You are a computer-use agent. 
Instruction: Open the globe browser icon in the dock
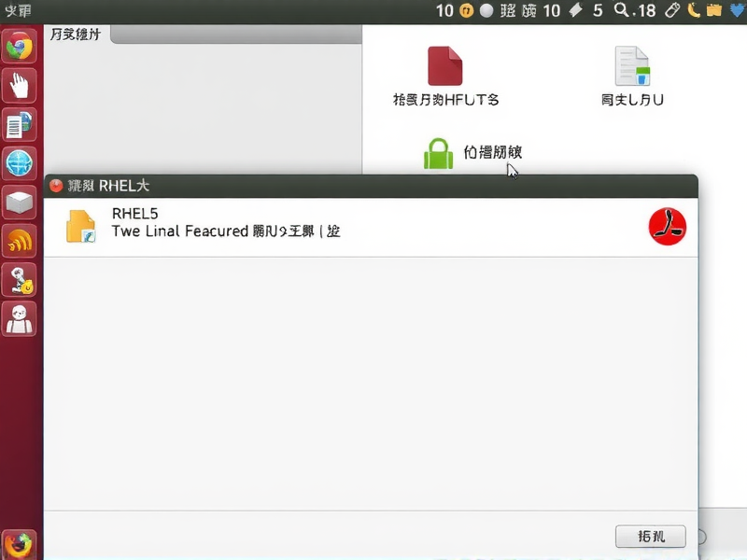(19, 163)
